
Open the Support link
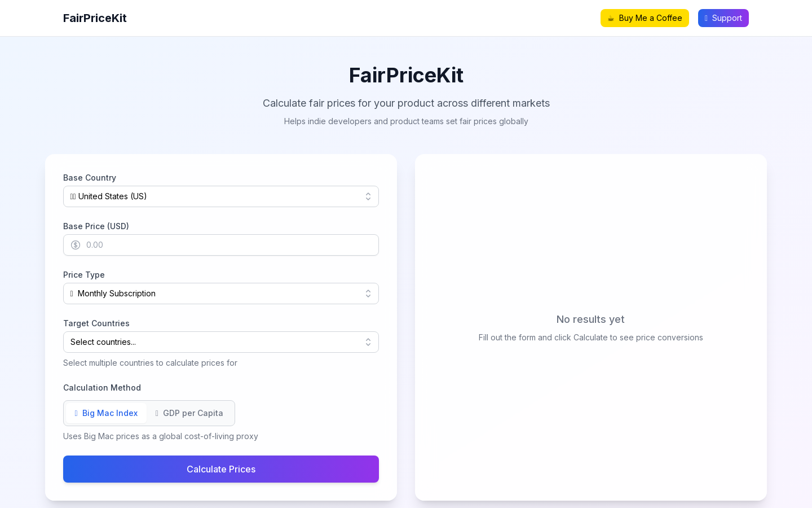723,18
